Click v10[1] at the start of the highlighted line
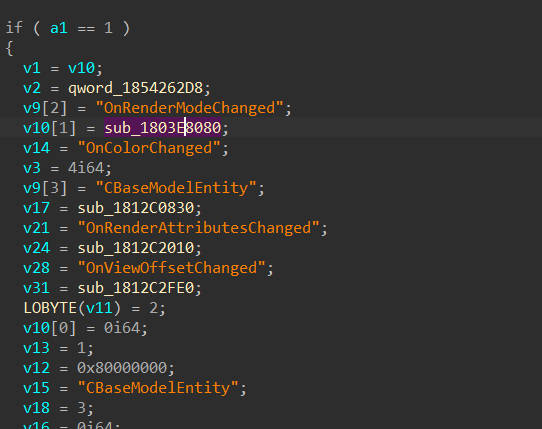 click(49, 128)
